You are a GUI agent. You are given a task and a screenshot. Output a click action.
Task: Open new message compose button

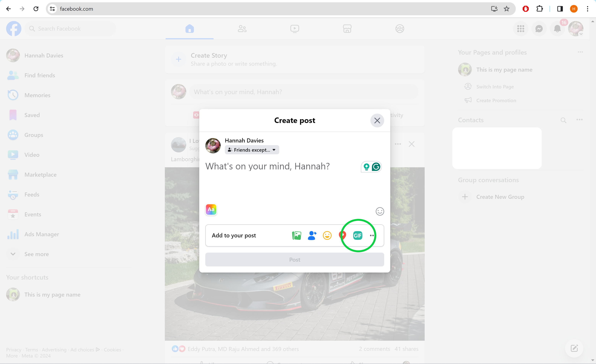574,348
